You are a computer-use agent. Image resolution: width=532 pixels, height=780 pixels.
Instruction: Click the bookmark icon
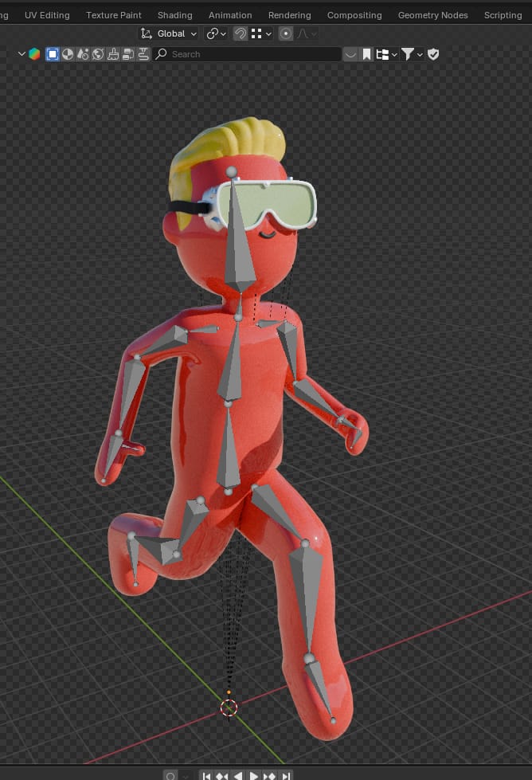[366, 53]
